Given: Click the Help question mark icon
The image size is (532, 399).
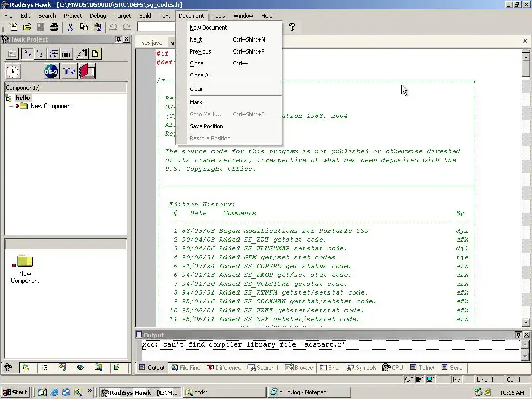Looking at the screenshot, I should pos(292,27).
